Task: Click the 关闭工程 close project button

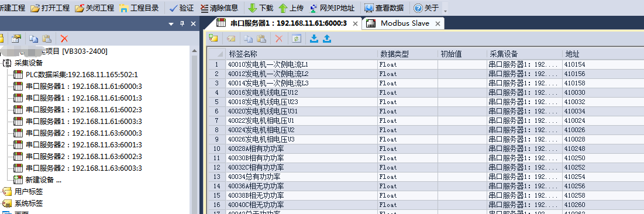Action: [94, 8]
